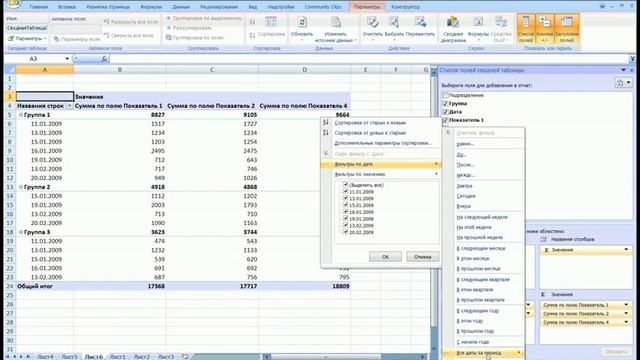Toggle the Подразделение field checkbox
The width and height of the screenshot is (640, 360).
446,95
